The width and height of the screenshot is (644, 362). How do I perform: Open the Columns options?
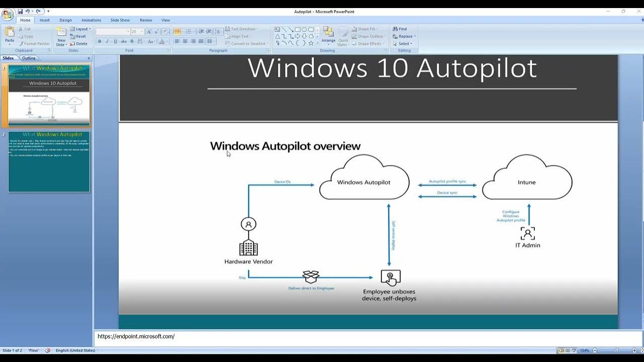click(x=211, y=41)
